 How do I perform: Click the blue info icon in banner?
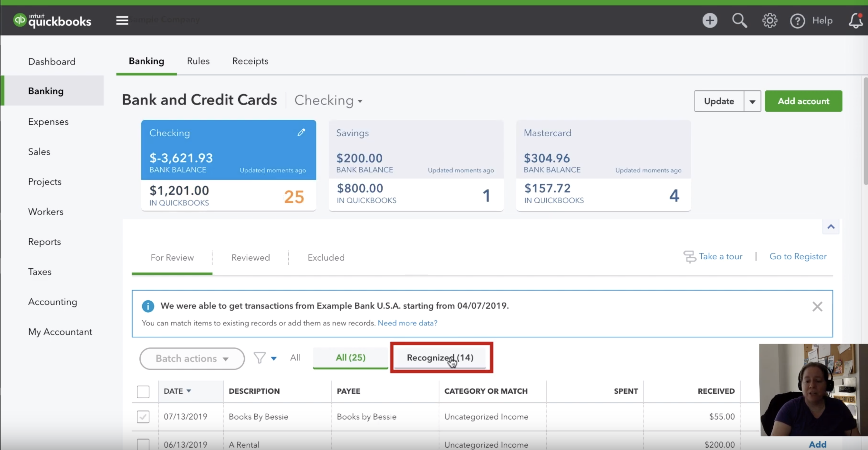pos(148,306)
